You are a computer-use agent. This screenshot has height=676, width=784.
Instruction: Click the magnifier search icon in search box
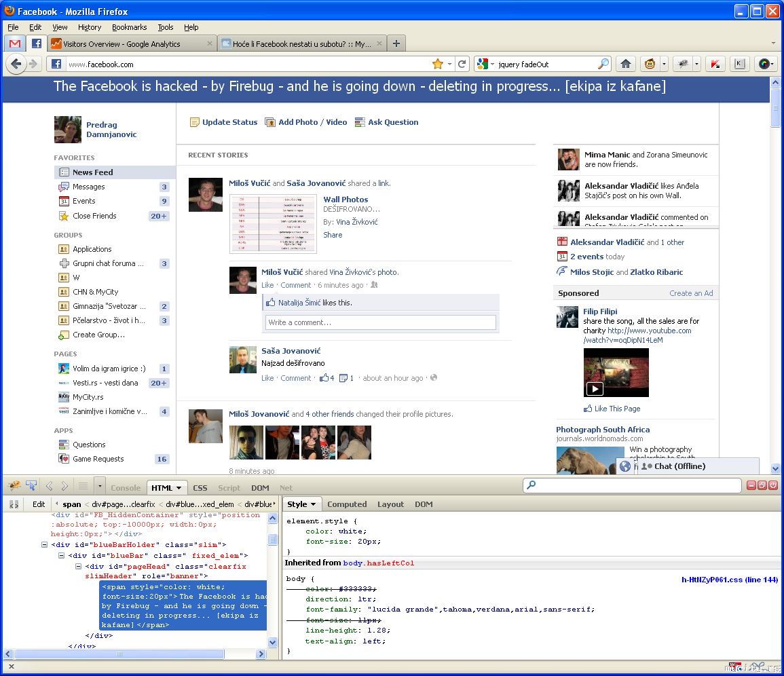pyautogui.click(x=603, y=64)
